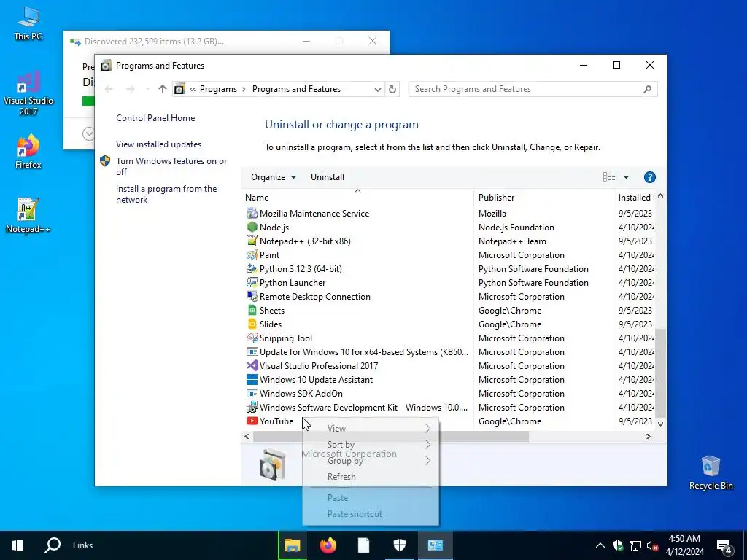Select the Node.js Foundation publisher cell
Screen dimensions: 747x560
(516, 227)
